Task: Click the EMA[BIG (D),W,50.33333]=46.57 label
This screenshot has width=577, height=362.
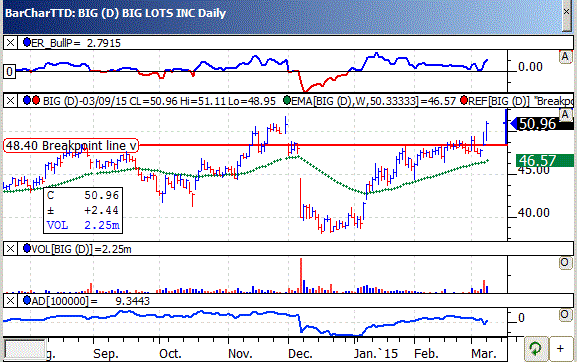Action: (x=374, y=101)
